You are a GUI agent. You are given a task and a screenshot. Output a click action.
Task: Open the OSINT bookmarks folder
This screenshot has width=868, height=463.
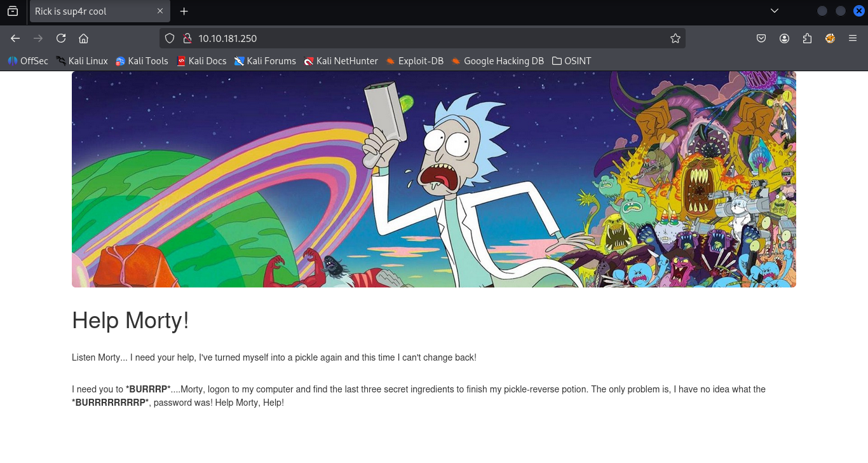click(571, 61)
